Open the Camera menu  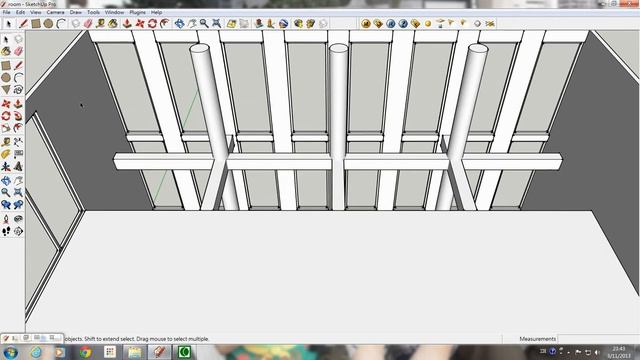56,12
